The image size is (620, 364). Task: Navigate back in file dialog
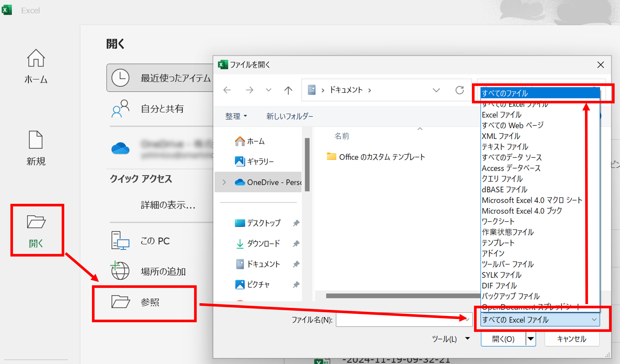tap(227, 90)
